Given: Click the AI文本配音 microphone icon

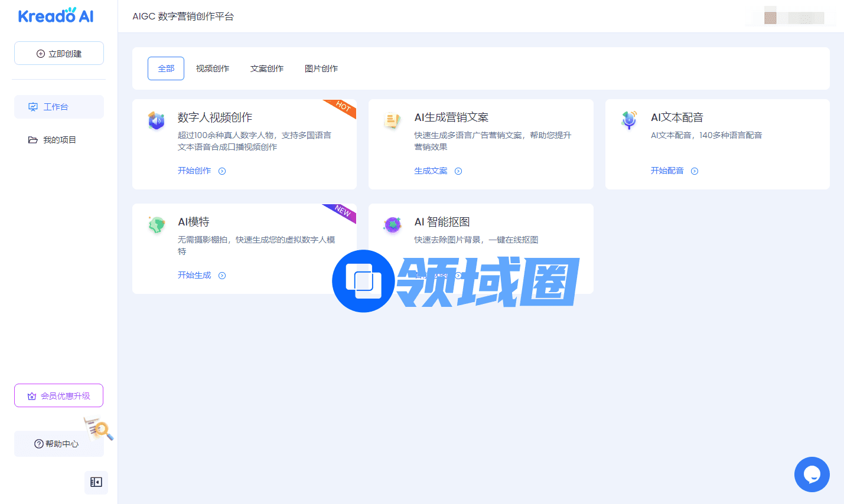Looking at the screenshot, I should click(629, 120).
